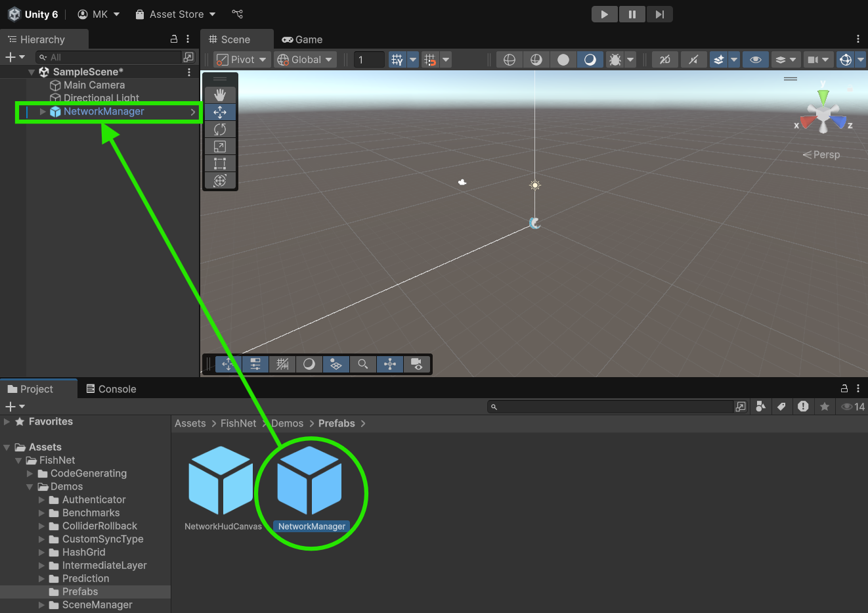868x613 pixels.
Task: Select the Scale tool
Action: point(220,146)
